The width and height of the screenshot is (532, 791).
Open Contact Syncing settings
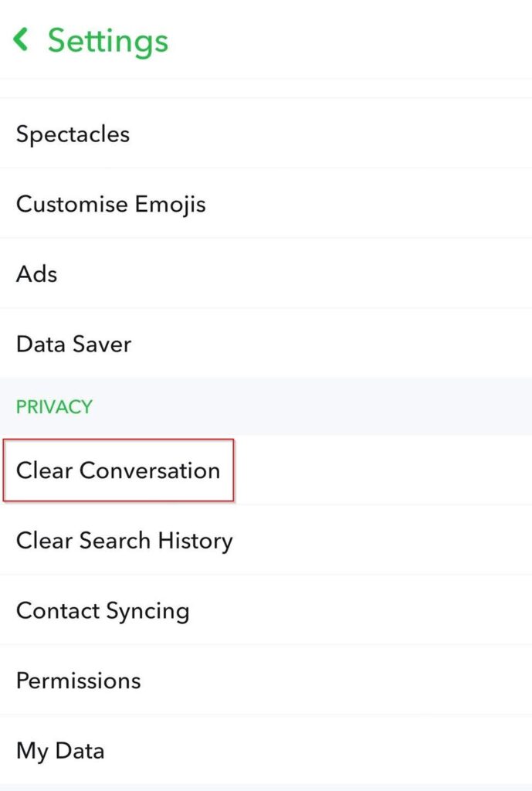(103, 611)
